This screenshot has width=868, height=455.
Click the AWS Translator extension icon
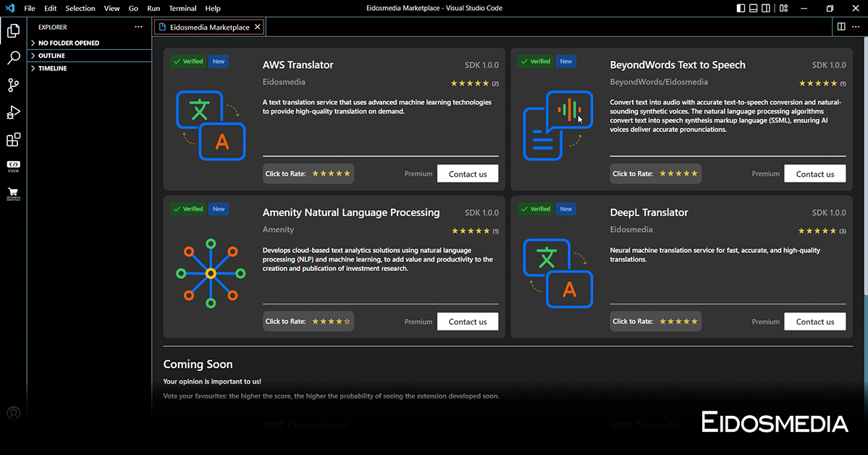tap(211, 126)
